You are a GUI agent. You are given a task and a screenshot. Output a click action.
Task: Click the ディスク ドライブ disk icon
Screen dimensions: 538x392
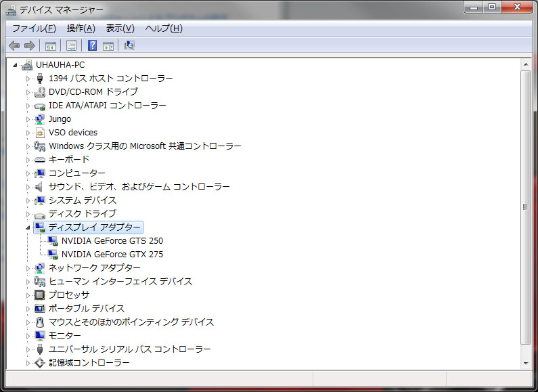coord(40,215)
